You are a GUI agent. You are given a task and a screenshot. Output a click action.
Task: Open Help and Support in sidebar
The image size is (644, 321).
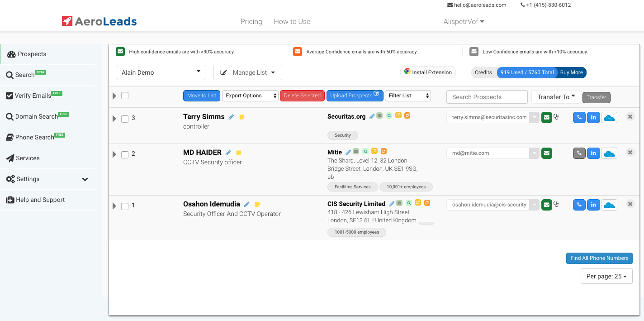coord(47,200)
